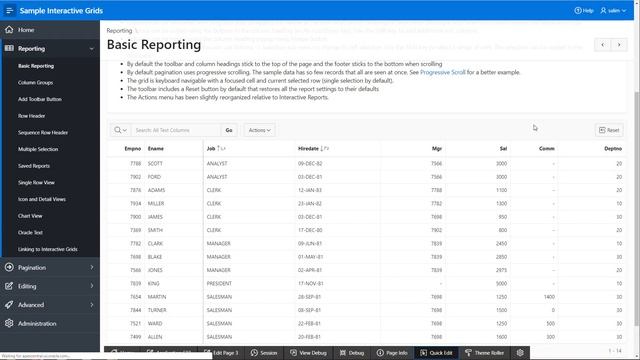The image size is (640, 360).
Task: Click the Hiredate column descending sort indicator
Action: click(324, 149)
